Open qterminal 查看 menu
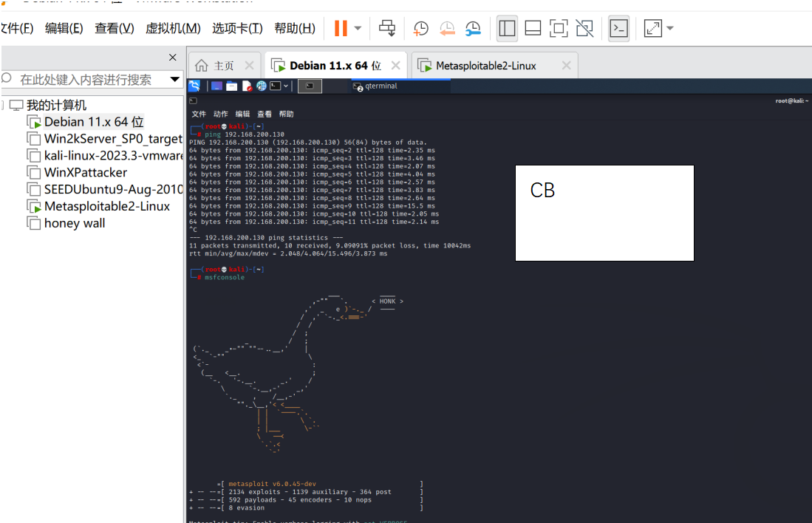The image size is (812, 523). [264, 114]
